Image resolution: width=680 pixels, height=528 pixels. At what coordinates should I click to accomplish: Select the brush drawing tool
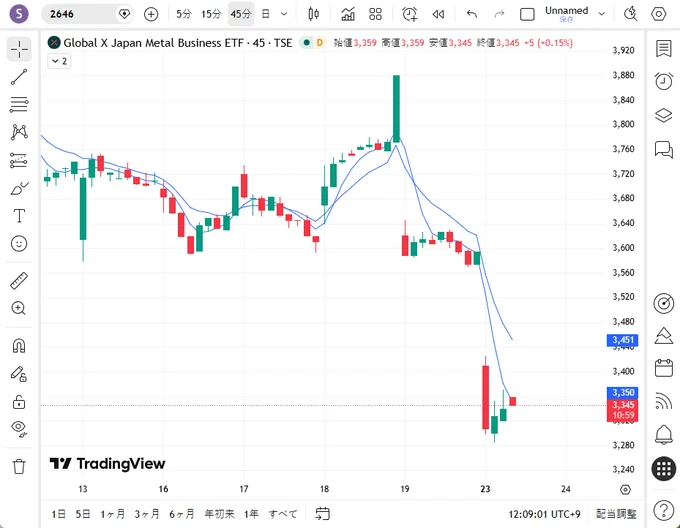[x=19, y=189]
